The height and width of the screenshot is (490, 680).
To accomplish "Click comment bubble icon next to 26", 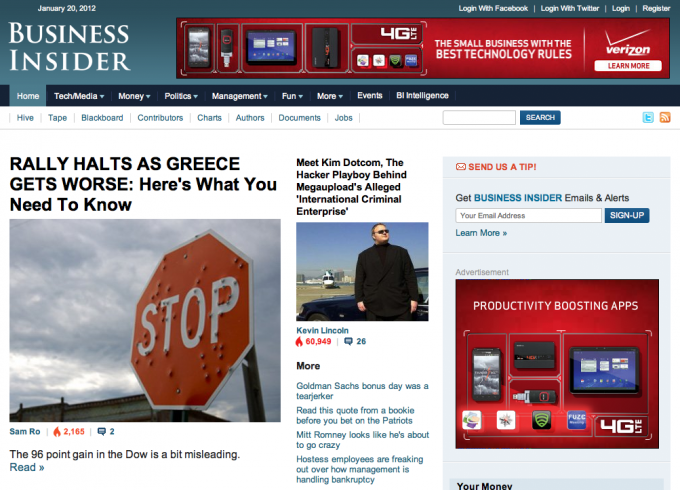I will [348, 342].
